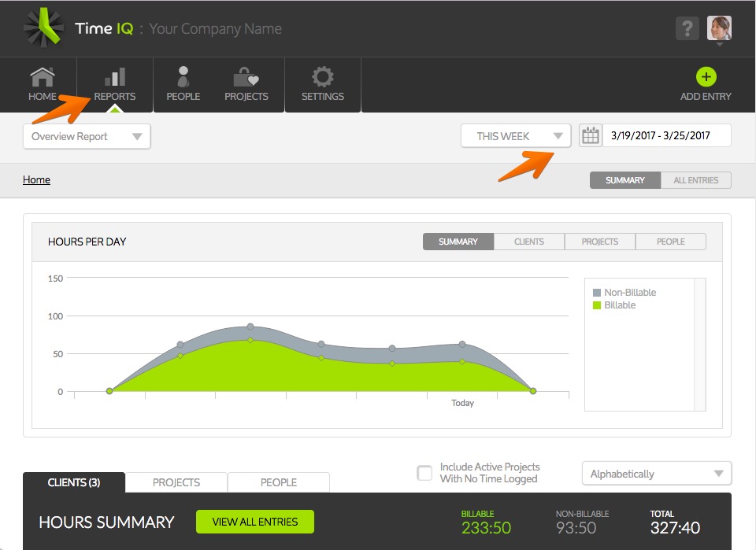Click Today's billable data point
The image size is (756, 550).
[x=462, y=361]
